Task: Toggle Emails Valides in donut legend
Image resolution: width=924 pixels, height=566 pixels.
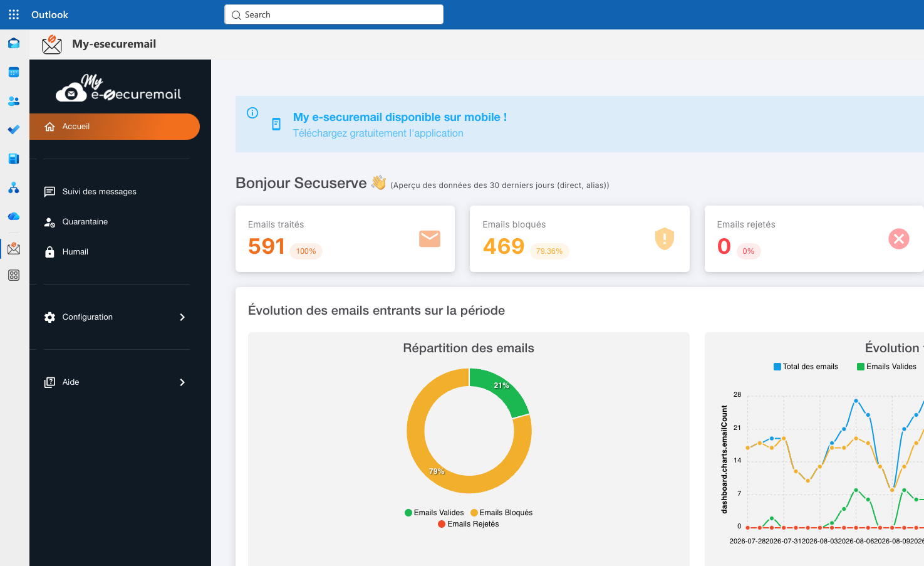Action: point(434,513)
